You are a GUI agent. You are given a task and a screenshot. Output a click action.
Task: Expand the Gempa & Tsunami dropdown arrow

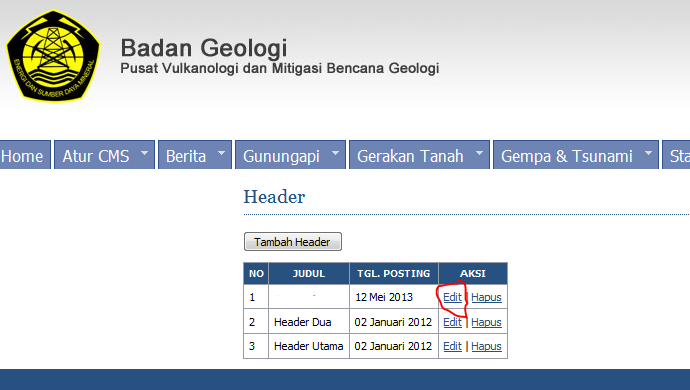(648, 153)
